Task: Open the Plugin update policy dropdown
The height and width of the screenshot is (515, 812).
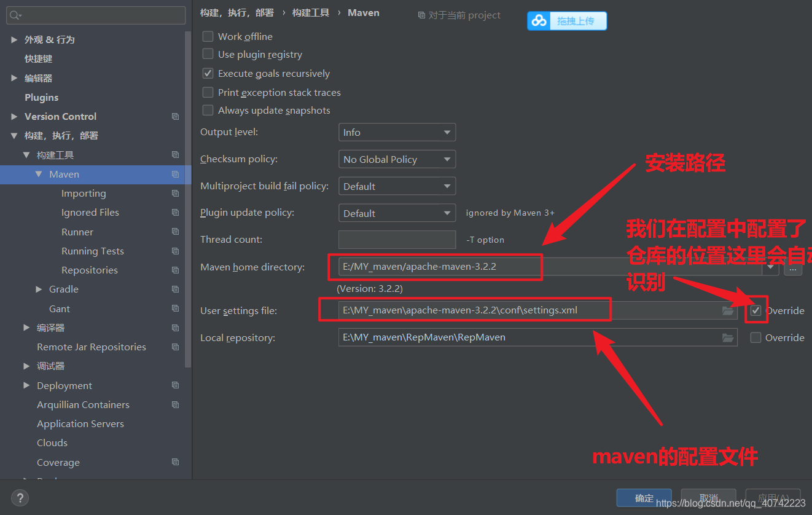Action: coord(397,213)
